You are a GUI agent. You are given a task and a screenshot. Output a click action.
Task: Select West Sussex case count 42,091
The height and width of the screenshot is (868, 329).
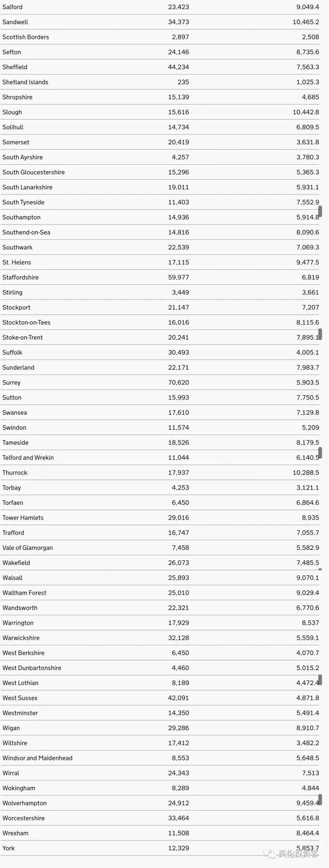coord(178,698)
